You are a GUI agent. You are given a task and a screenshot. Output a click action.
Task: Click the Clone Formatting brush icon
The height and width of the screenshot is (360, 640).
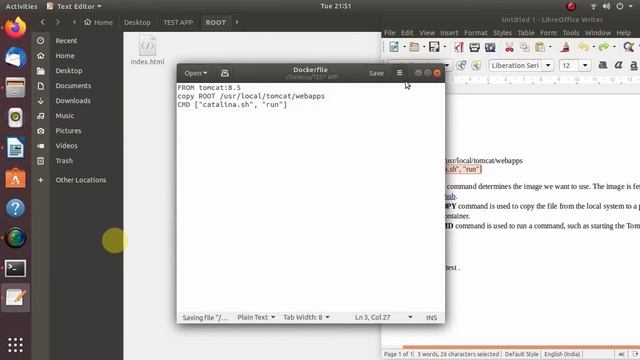[x=565, y=47]
